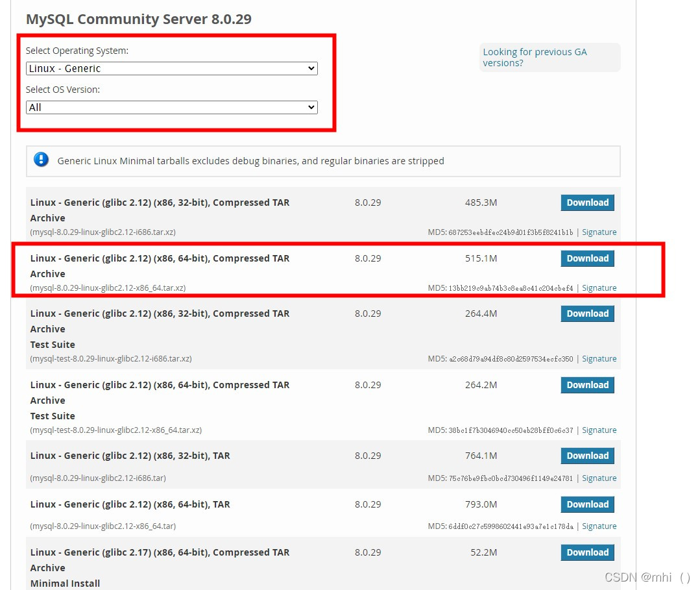Click the filename (mysql-test-8.0.29-linux-glibc2.12-i686.tar.xz)
The width and height of the screenshot is (700, 590).
pyautogui.click(x=111, y=359)
